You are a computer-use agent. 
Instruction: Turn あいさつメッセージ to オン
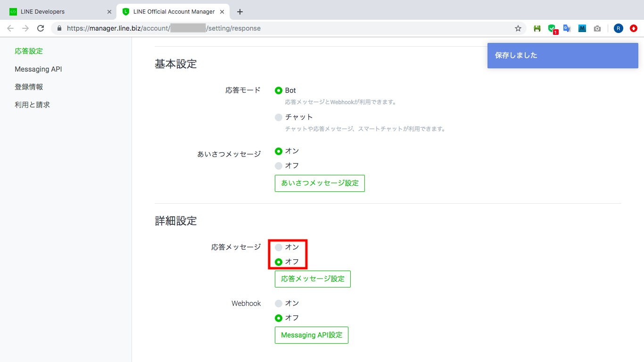(279, 151)
